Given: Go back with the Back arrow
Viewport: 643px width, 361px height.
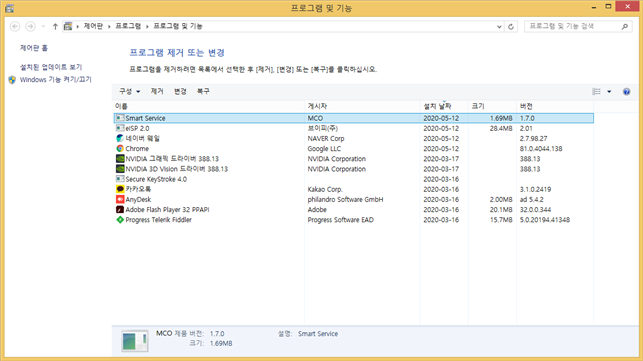Looking at the screenshot, I should [x=15, y=27].
